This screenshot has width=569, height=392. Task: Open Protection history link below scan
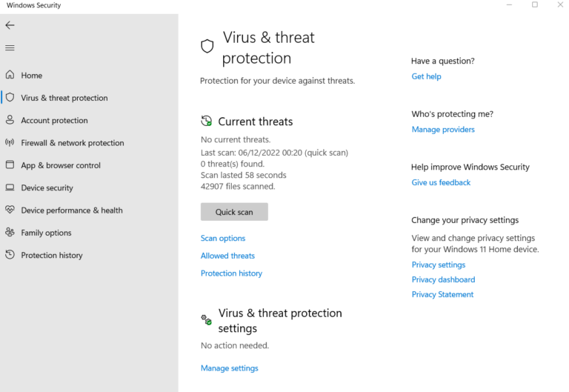pyautogui.click(x=231, y=273)
